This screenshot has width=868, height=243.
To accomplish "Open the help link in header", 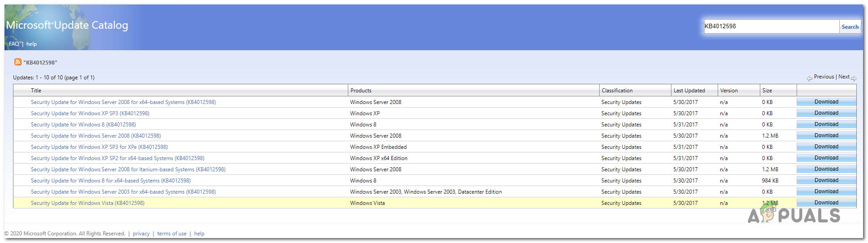I will click(31, 44).
